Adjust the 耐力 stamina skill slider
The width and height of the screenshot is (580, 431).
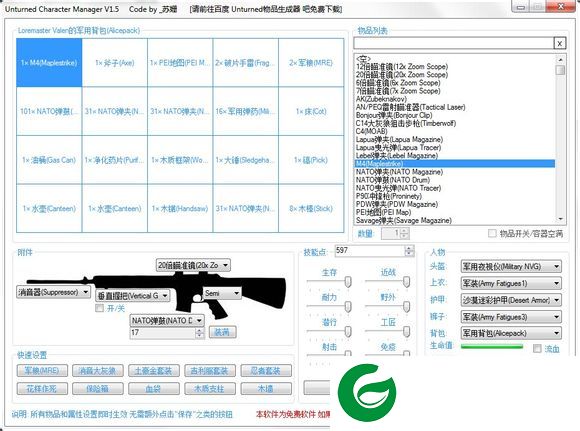point(348,307)
